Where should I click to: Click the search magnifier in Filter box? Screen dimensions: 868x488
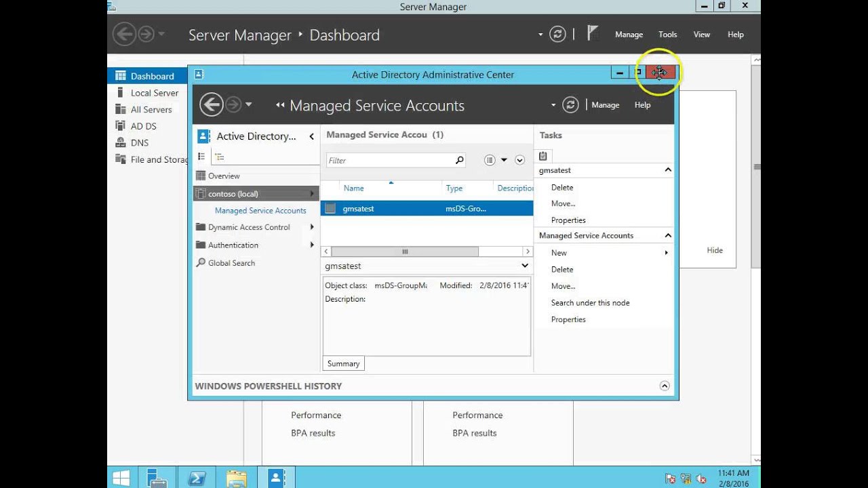[x=459, y=160]
